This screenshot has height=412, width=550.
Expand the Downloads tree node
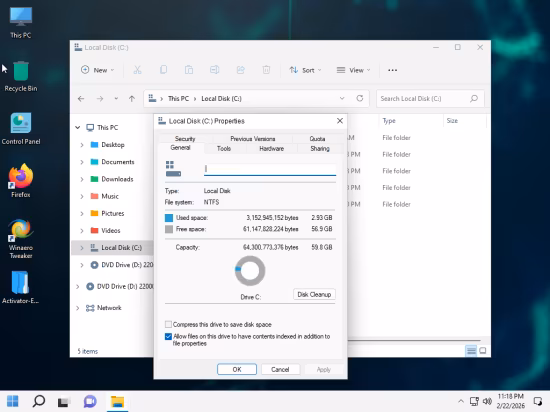pos(82,179)
